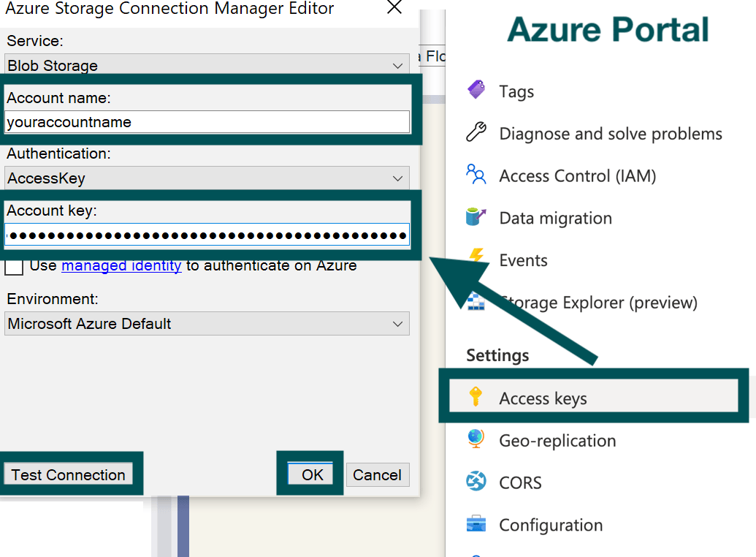Screen dimensions: 756x557
Task: Confirm with the OK button
Action: click(310, 474)
